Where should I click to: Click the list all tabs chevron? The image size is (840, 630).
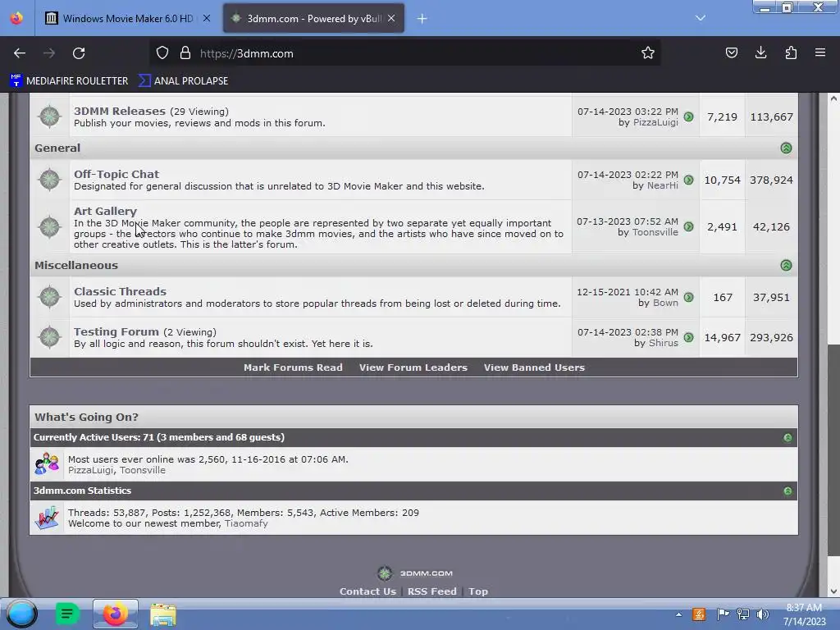click(701, 18)
